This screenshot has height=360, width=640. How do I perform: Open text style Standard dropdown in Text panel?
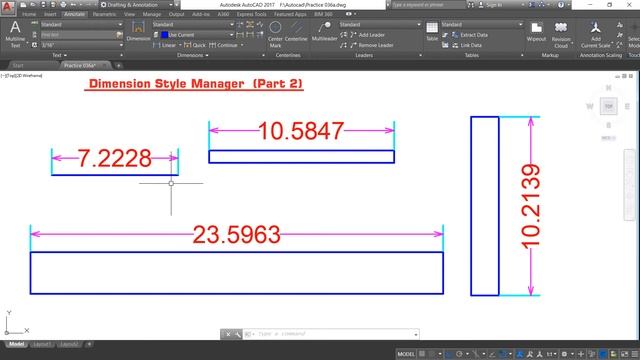pos(81,24)
